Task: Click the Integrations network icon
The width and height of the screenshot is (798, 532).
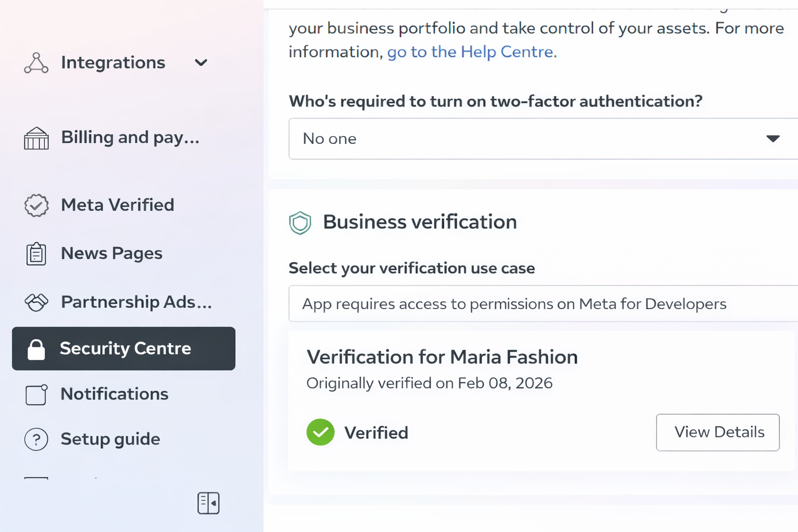Action: [x=36, y=63]
